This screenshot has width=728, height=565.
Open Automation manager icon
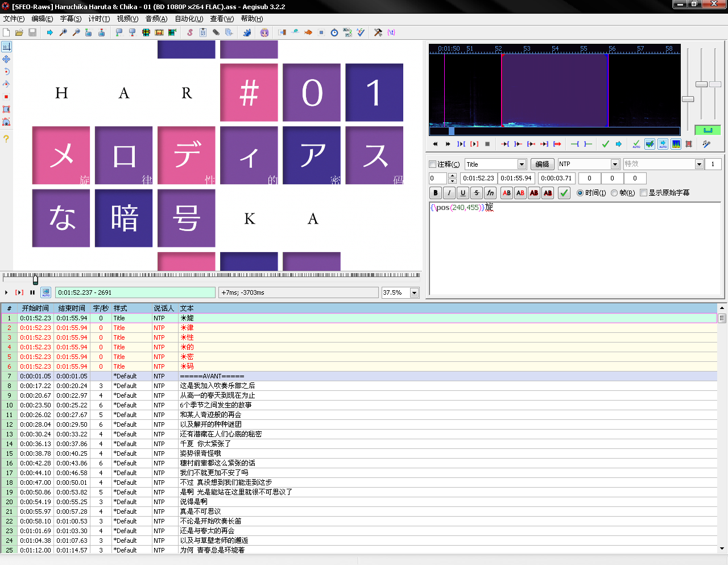point(247,32)
